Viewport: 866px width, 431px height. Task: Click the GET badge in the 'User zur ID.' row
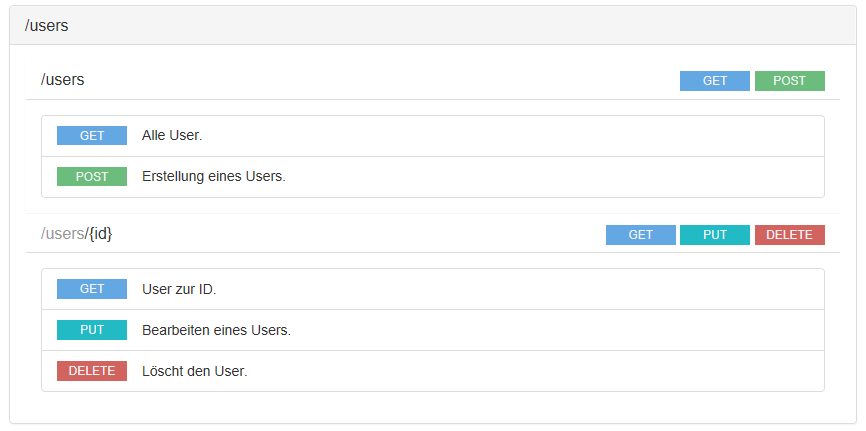pyautogui.click(x=92, y=289)
